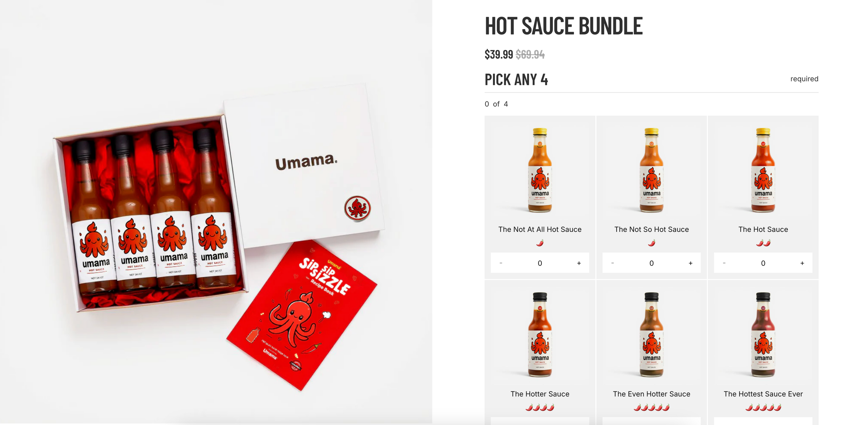868x425 pixels.
Task: Open The Even Hotter Sauce bottle image
Action: (651, 335)
